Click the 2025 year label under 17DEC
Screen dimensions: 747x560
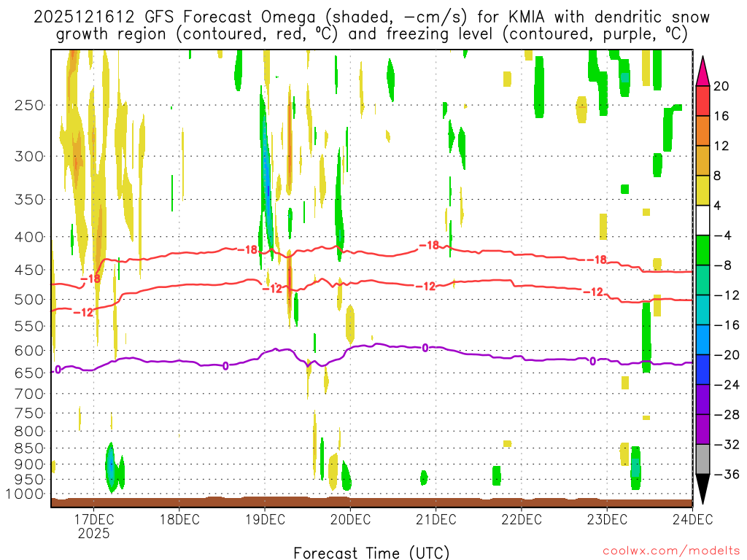93,533
